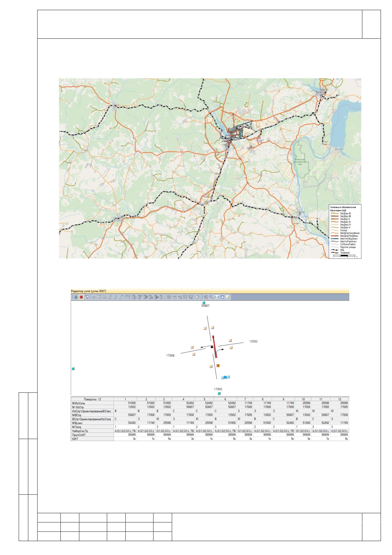Select the red turn arrow in intersection
Viewport: 392px width, 555px height.
click(x=215, y=346)
